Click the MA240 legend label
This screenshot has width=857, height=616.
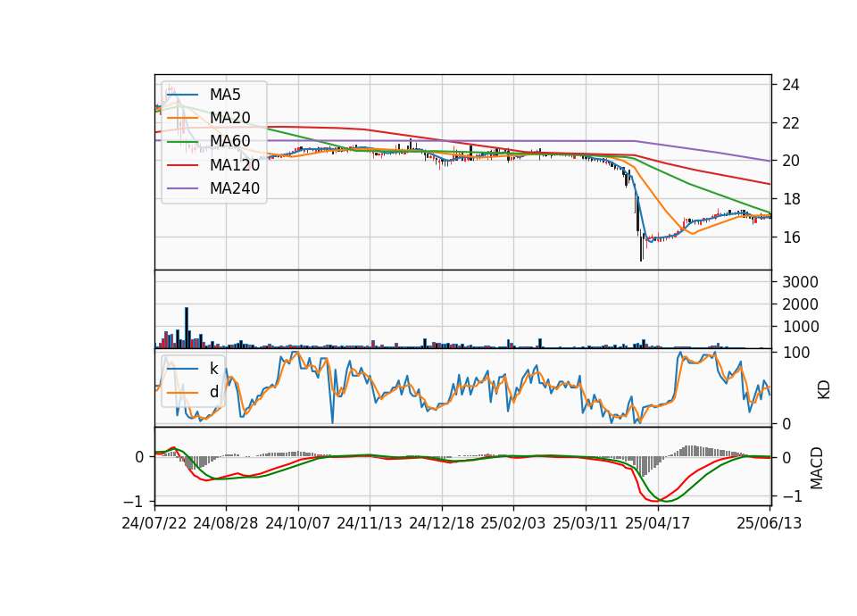click(x=235, y=188)
